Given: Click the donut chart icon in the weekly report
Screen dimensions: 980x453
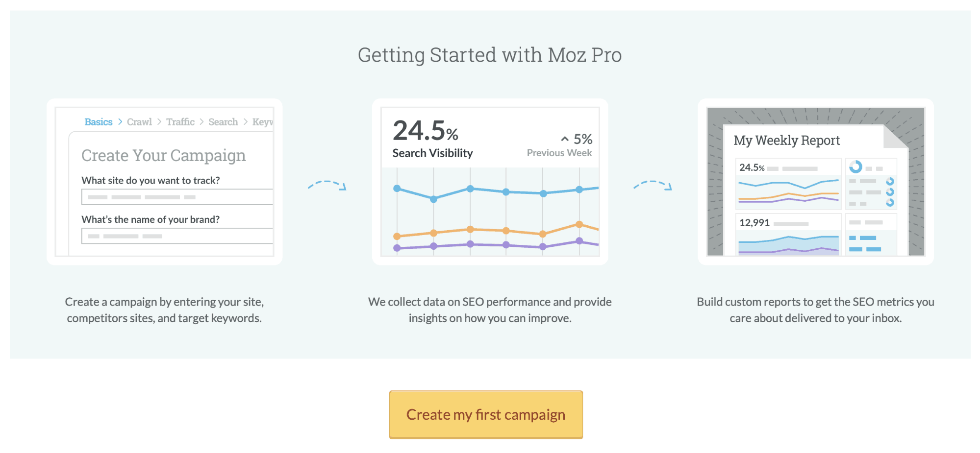Looking at the screenshot, I should tap(856, 166).
